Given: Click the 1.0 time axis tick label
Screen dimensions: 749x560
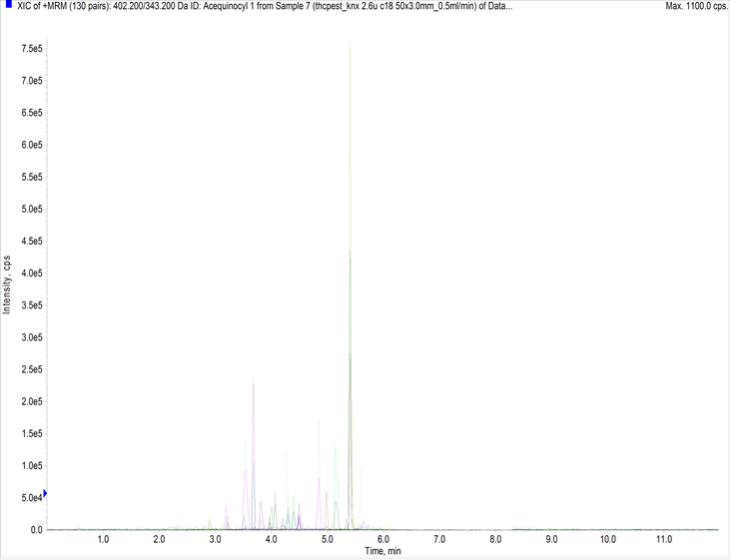Looking at the screenshot, I should [x=103, y=539].
